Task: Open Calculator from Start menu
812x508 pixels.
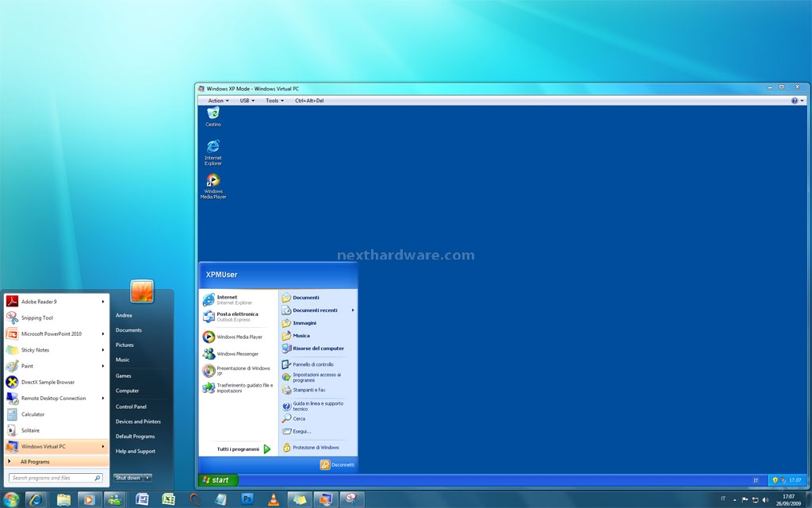Action: point(56,414)
